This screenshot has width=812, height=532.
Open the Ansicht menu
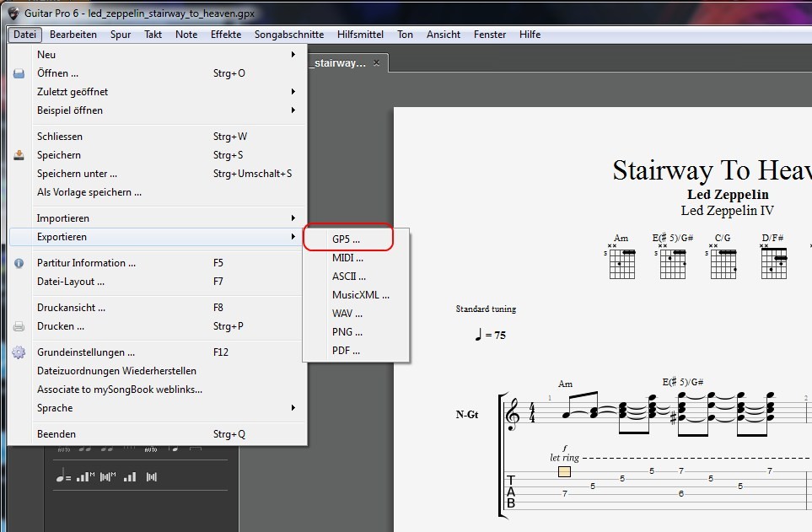pyautogui.click(x=444, y=35)
